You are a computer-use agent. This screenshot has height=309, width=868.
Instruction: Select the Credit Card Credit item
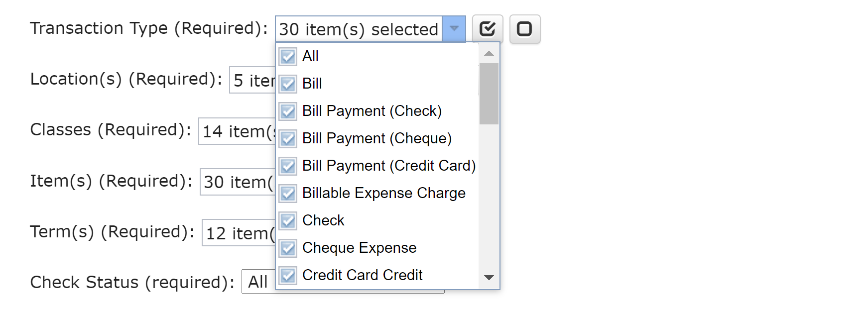pos(362,275)
